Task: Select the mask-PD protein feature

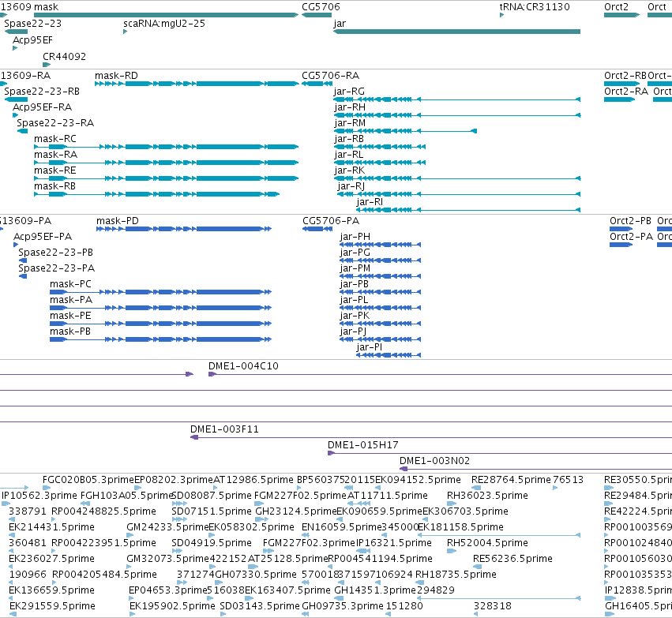Action: pyautogui.click(x=184, y=229)
